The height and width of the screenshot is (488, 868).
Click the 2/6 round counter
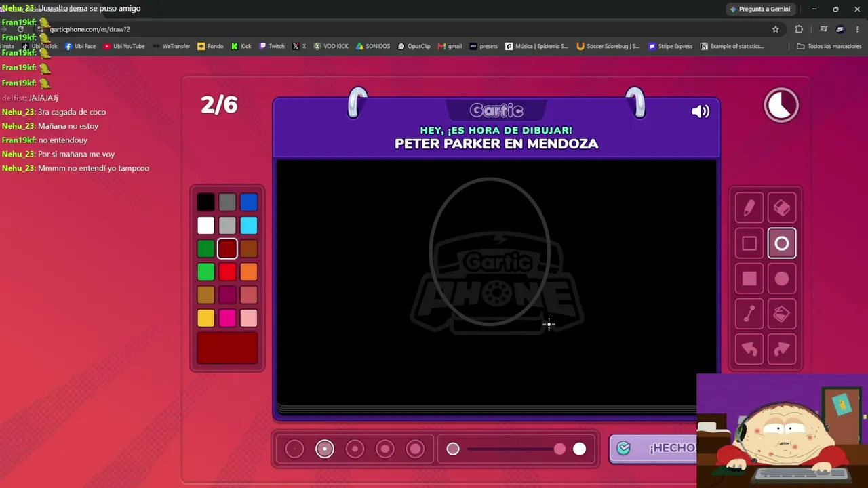(219, 105)
